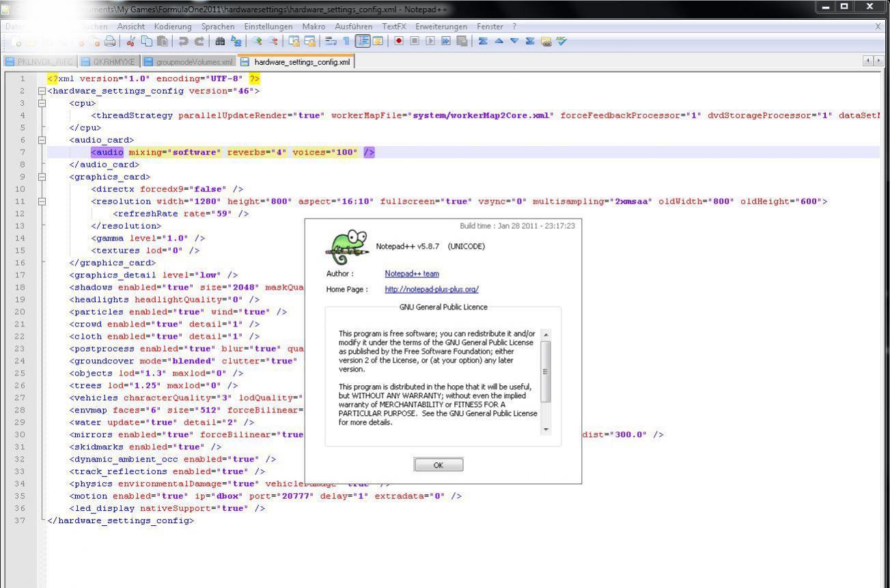Select the hardware_settings_config.xml tab
890x588 pixels.
[x=295, y=61]
